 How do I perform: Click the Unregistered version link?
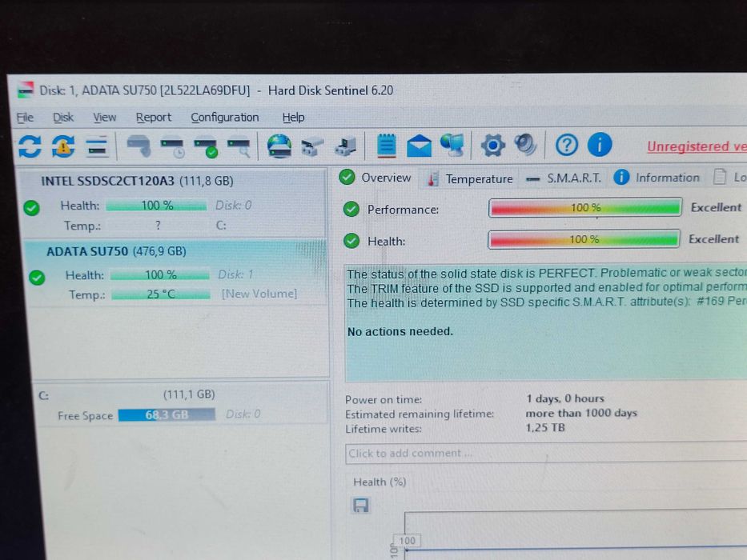(x=697, y=146)
